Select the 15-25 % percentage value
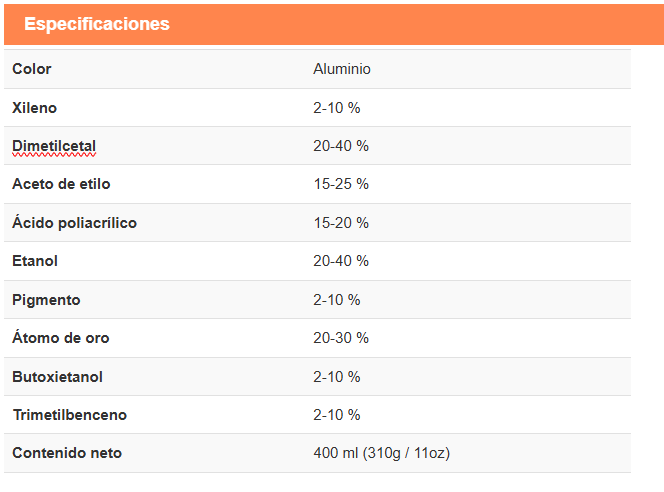Screen dimensions: 664x492 (x=341, y=184)
